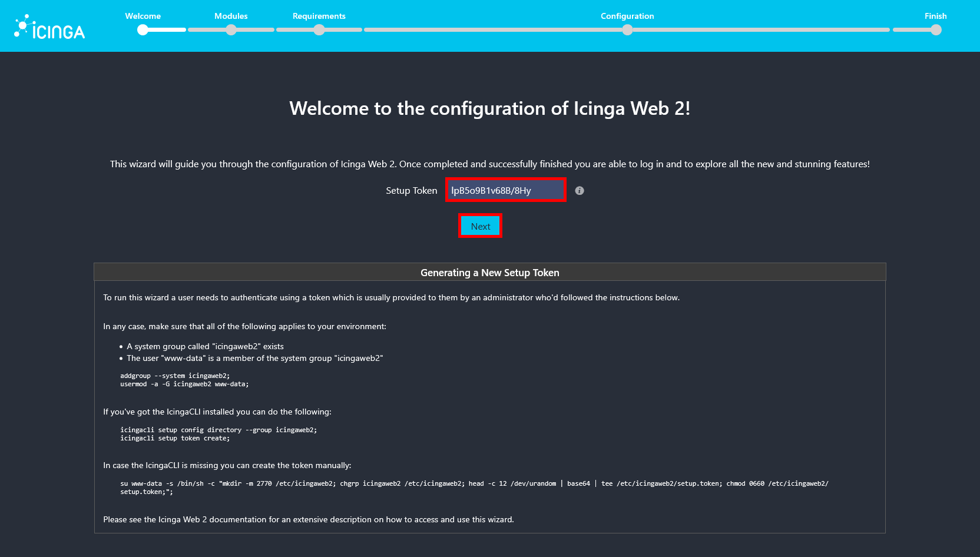The height and width of the screenshot is (557, 980).
Task: Click the Finish progress step circle
Action: point(936,29)
